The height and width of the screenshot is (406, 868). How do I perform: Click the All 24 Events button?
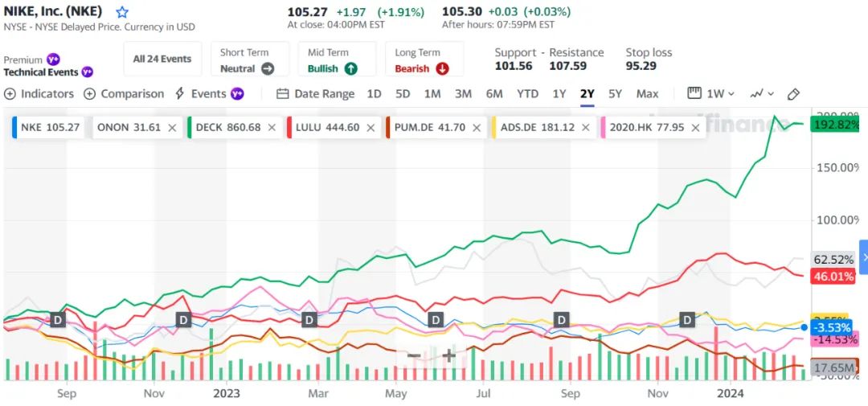tap(162, 59)
